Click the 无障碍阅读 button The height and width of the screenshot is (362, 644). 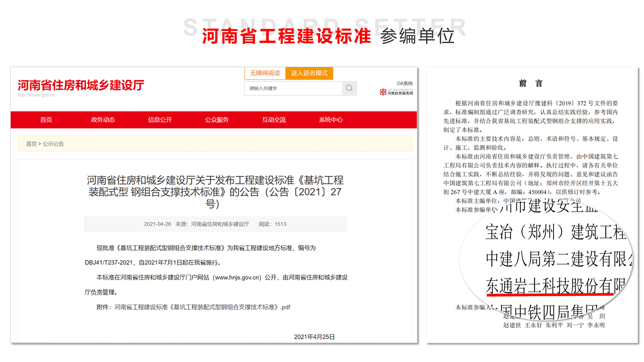coord(265,73)
